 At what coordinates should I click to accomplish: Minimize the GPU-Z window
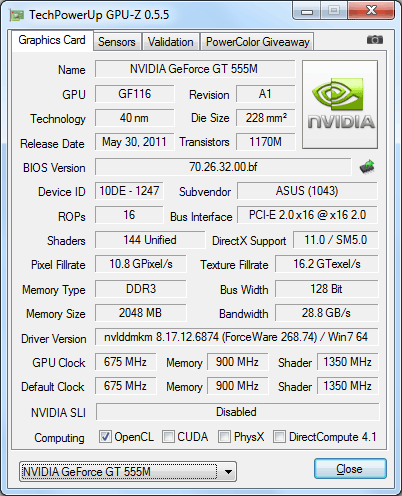pos(307,11)
